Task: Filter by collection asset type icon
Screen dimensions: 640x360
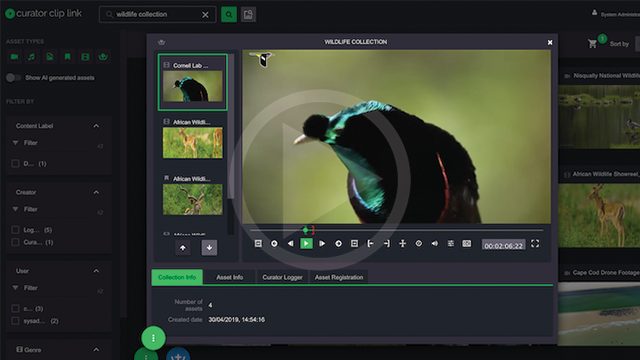Action: 103,57
